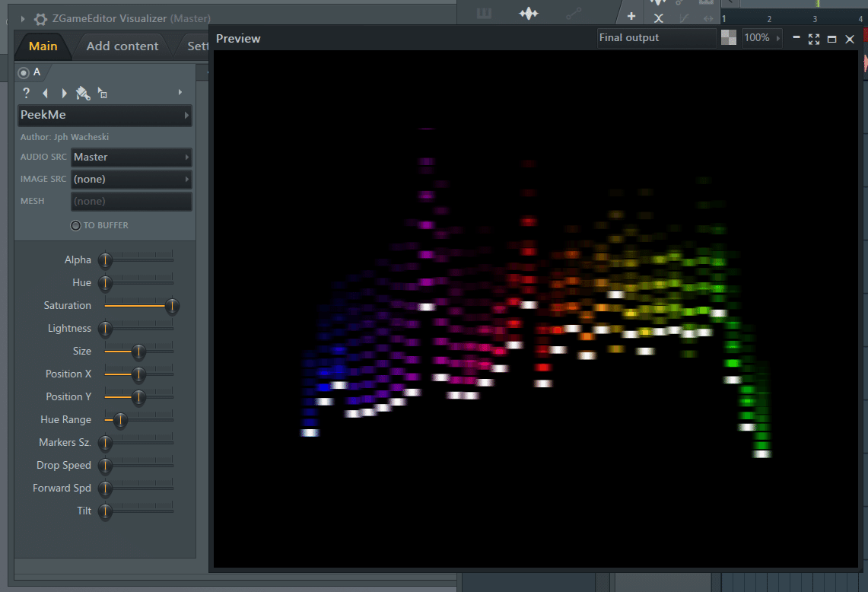
Task: Click the Markers Sz. slider knob
Action: click(x=105, y=443)
